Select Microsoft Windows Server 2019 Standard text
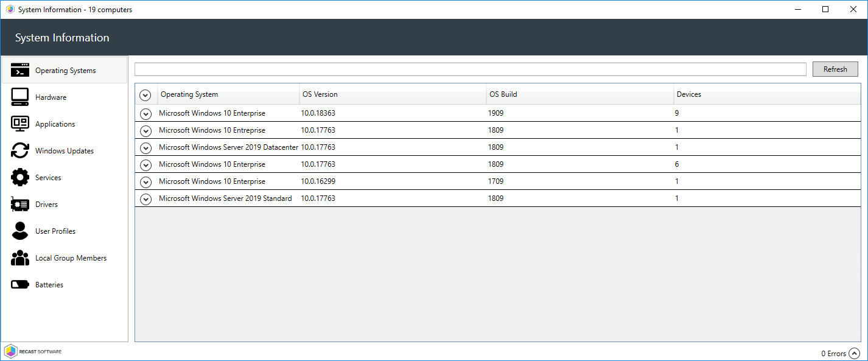The height and width of the screenshot is (361, 868). pos(225,198)
